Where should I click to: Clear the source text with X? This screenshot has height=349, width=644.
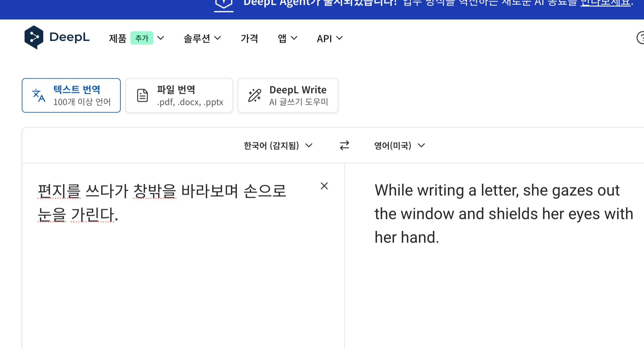324,186
